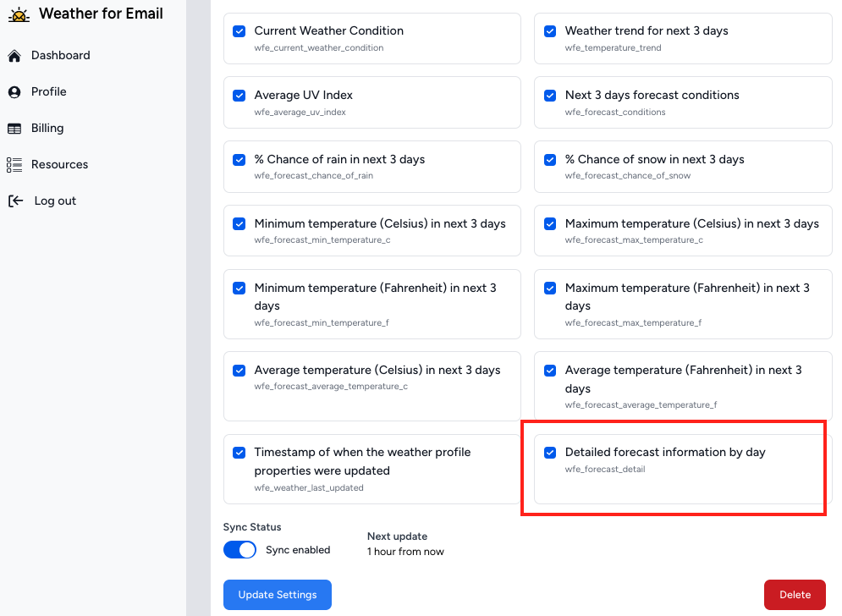Click the wfe_forecast_average_temperature_f text
The width and height of the screenshot is (842, 616).
[641, 405]
